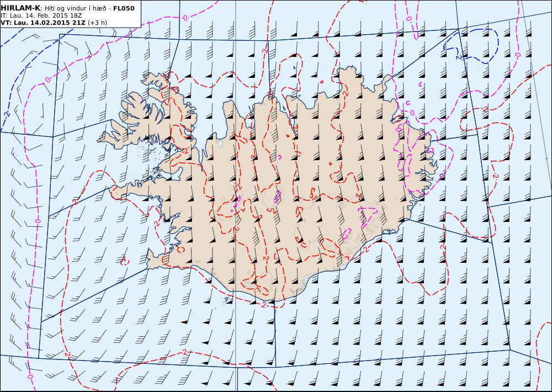
Task: Click the IT: Lau. 14. Feb. 2015 18Z line
Action: pos(41,15)
